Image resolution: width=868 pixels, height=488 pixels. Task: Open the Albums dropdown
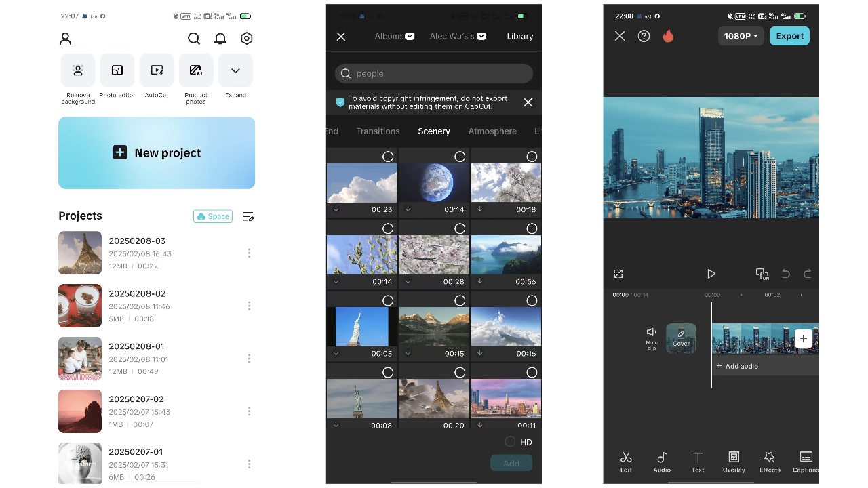pos(395,37)
